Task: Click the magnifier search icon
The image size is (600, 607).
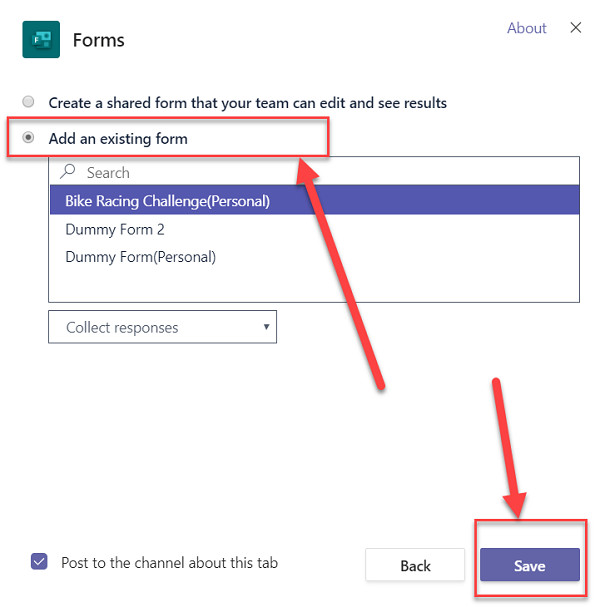Action: click(67, 171)
